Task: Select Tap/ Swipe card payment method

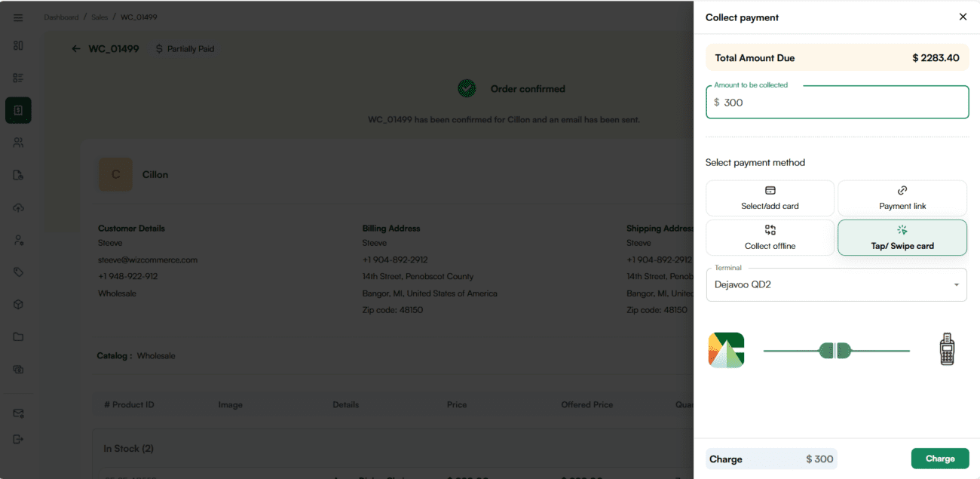Action: [x=902, y=238]
